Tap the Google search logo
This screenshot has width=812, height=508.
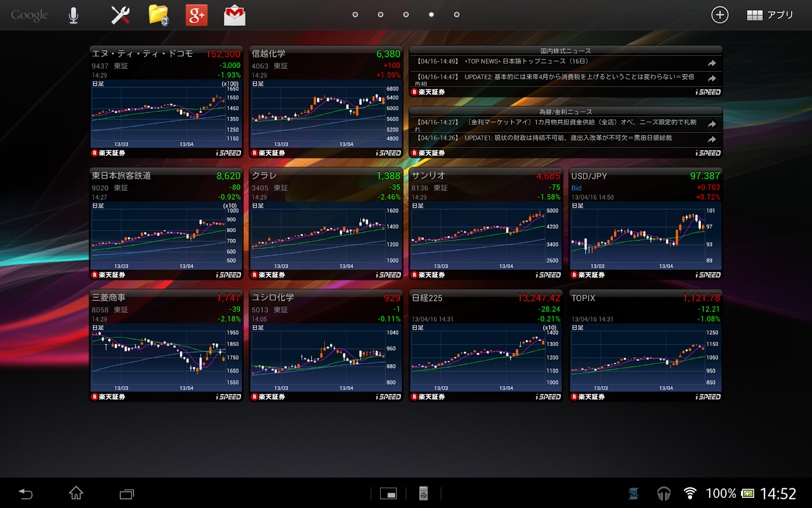[x=29, y=15]
